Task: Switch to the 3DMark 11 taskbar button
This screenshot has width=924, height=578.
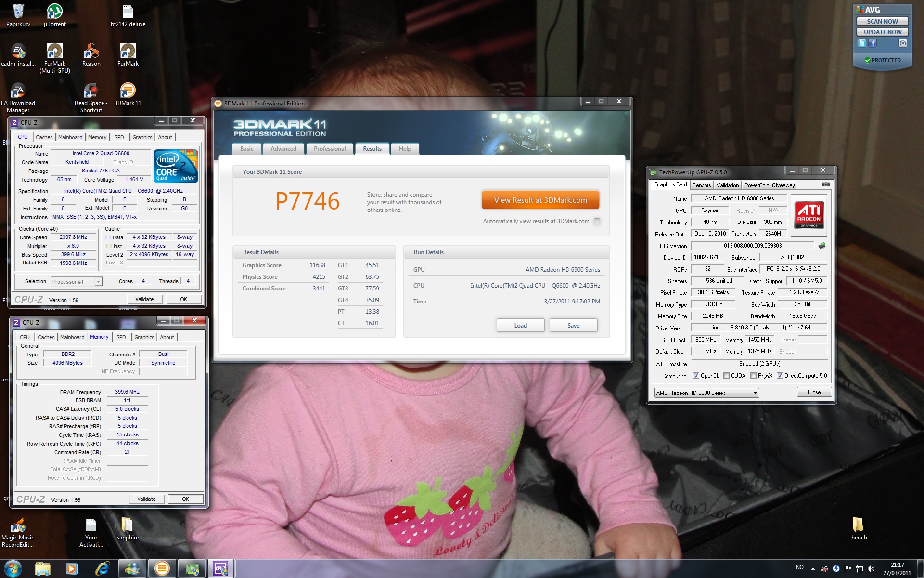Action: click(x=162, y=569)
